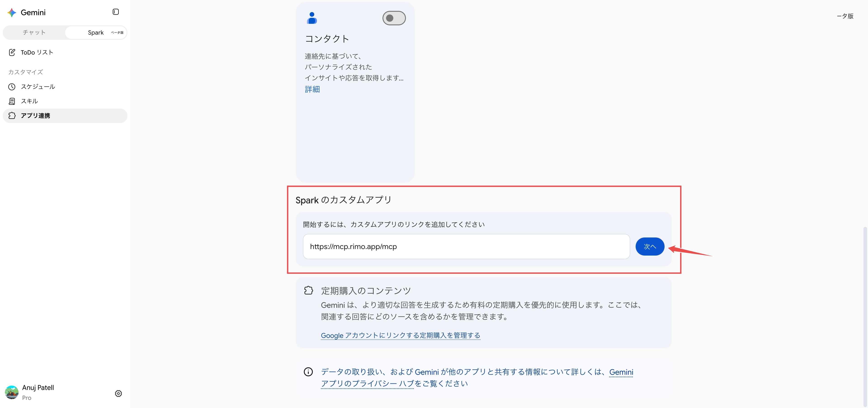Open Google アカウントにリンクする定期購入を管理する link
This screenshot has width=868, height=408.
pos(400,335)
